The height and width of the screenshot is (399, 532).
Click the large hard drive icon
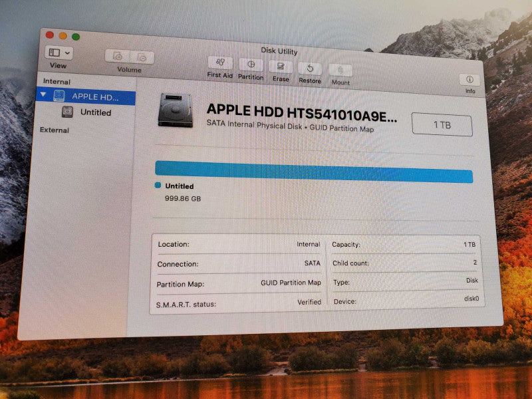pos(176,110)
